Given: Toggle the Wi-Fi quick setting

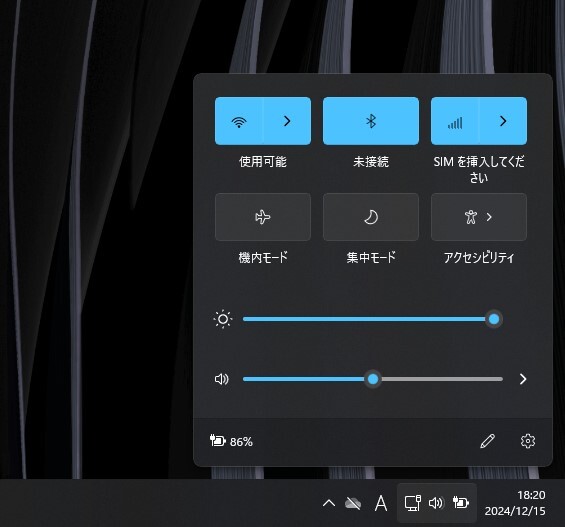Looking at the screenshot, I should coord(239,121).
